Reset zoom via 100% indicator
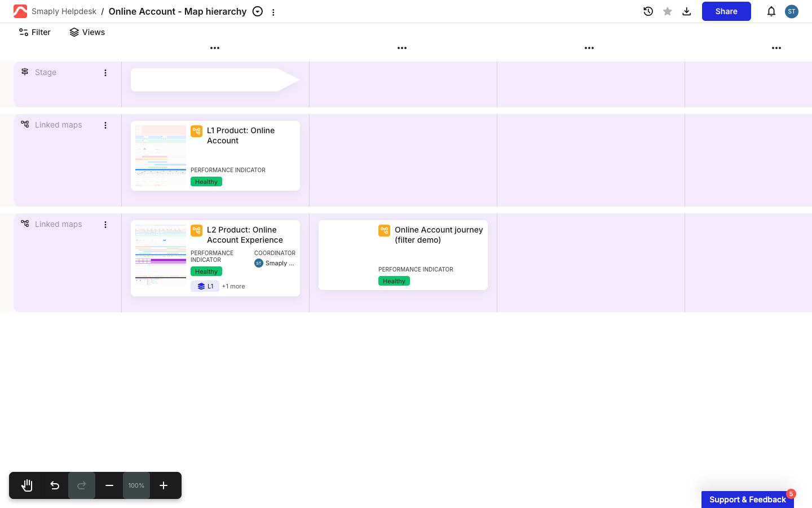812x508 pixels. [x=136, y=485]
